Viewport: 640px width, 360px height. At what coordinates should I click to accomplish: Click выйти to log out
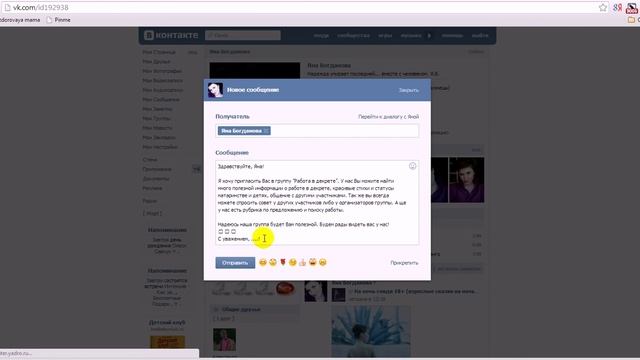[x=480, y=36]
